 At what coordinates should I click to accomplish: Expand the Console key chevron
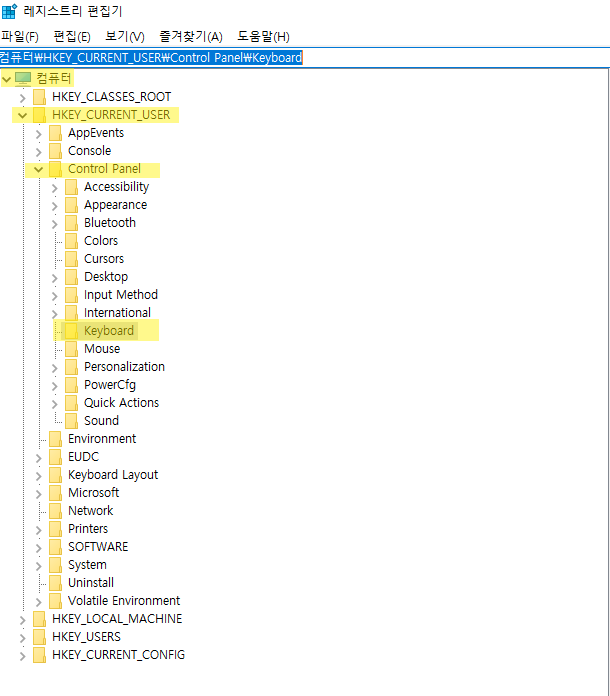[x=39, y=151]
